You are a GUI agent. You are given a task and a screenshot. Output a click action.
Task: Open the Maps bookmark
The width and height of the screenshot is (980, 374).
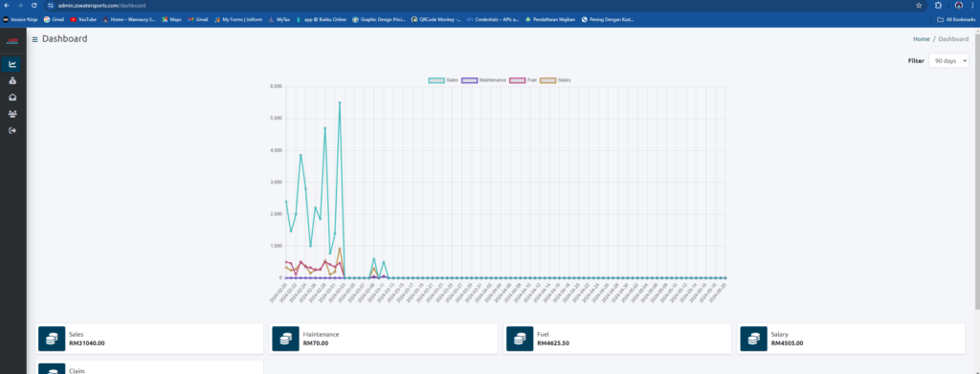coord(171,19)
